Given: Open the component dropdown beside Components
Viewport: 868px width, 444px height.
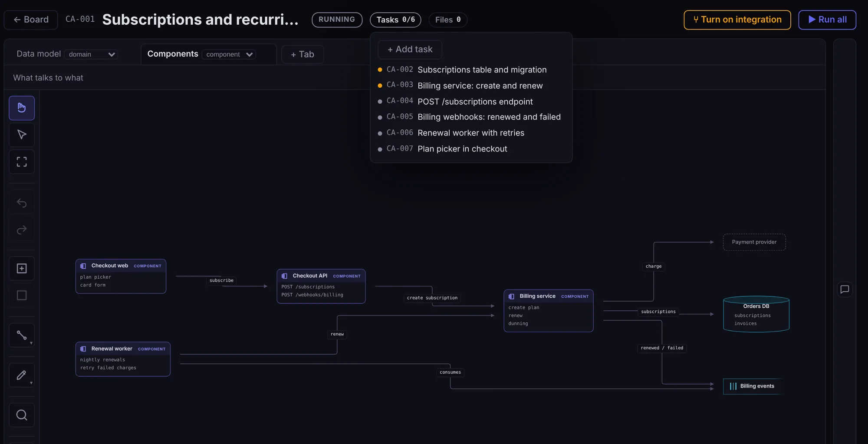Looking at the screenshot, I should 229,54.
